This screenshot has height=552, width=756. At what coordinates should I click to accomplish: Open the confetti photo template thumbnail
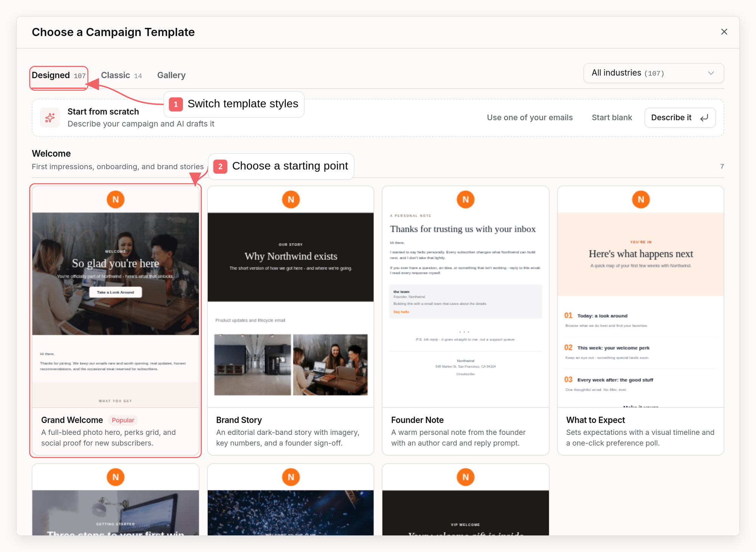291,499
